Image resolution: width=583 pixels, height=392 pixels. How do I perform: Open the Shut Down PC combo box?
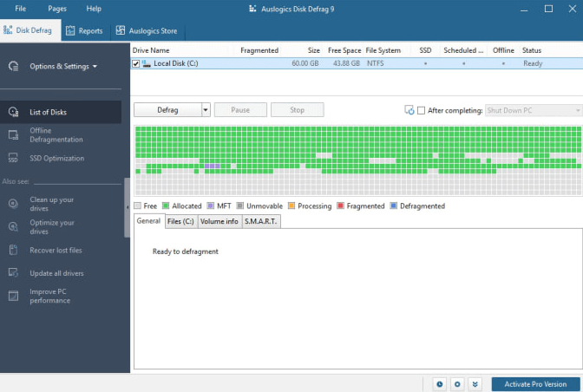point(533,110)
